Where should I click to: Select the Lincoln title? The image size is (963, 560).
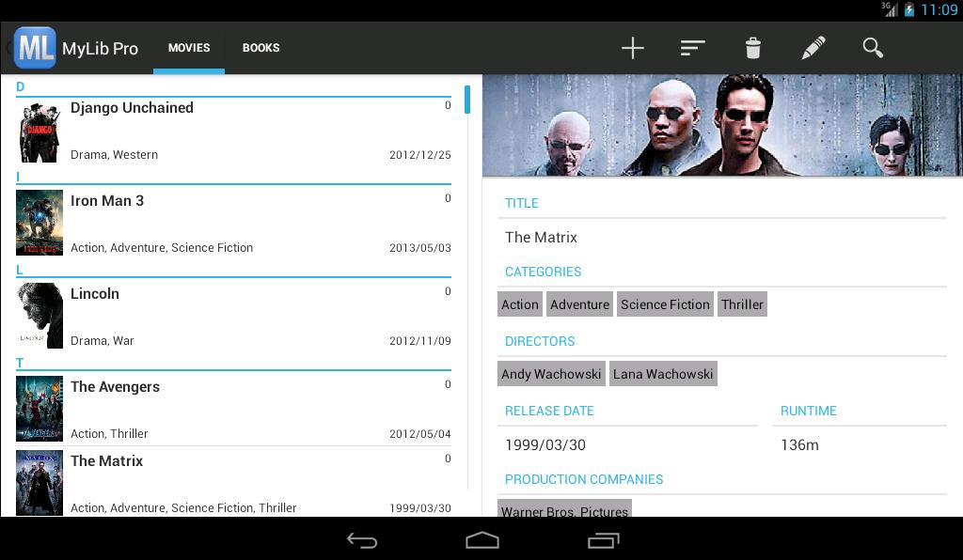[x=95, y=294]
